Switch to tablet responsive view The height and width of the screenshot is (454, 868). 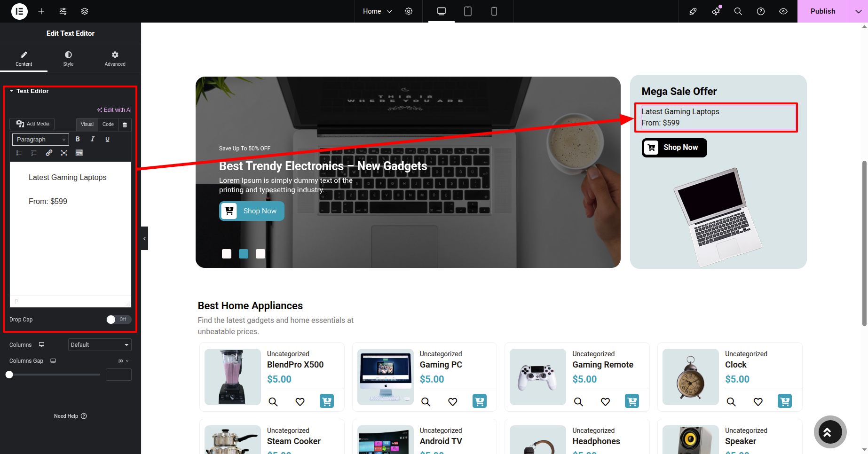[x=468, y=11]
